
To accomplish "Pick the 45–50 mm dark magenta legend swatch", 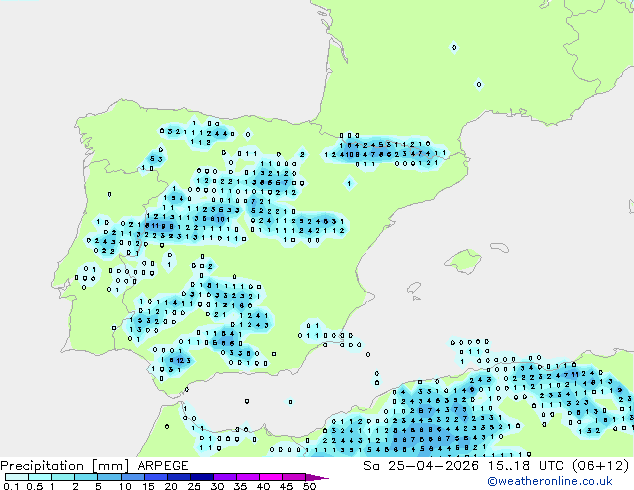I will pyautogui.click(x=294, y=477).
